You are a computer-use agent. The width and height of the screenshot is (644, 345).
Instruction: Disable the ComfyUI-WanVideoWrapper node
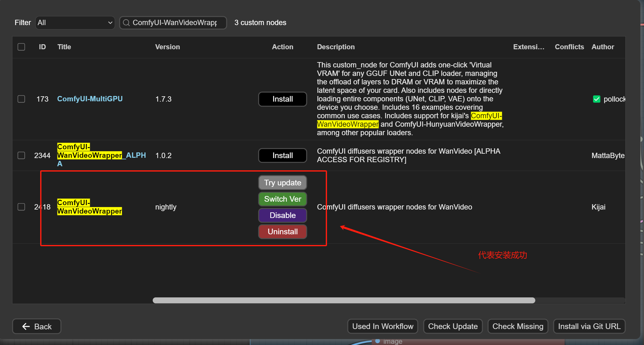tap(282, 215)
